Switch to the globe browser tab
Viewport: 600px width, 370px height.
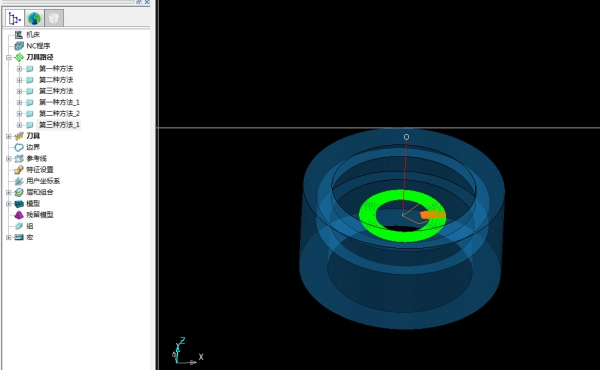point(34,18)
